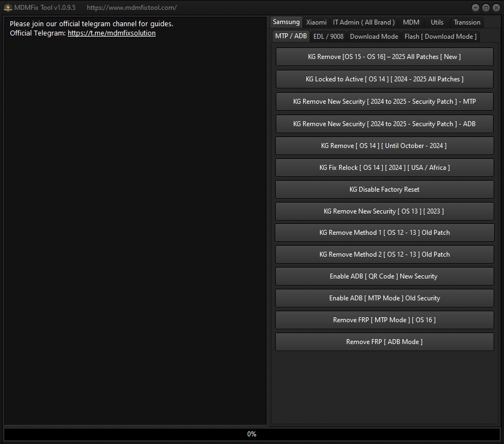Open the Xiaomi tab
Viewport: 504px width, 444px height.
click(316, 22)
